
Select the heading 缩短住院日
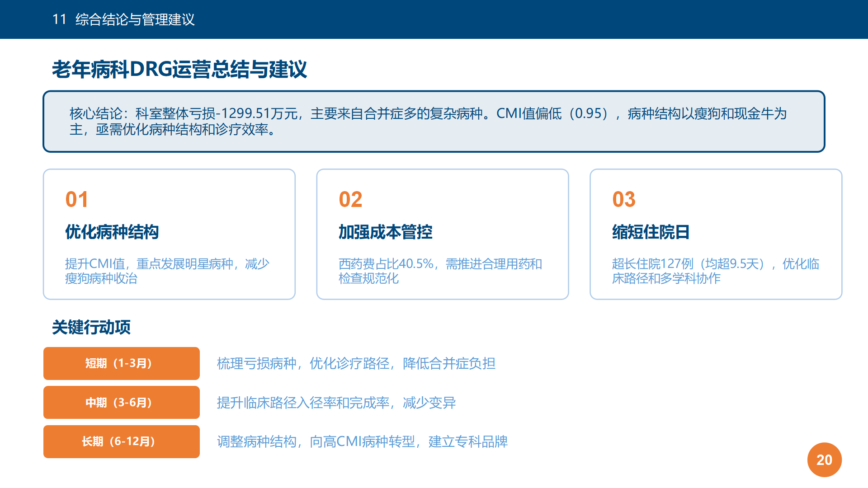coord(651,232)
